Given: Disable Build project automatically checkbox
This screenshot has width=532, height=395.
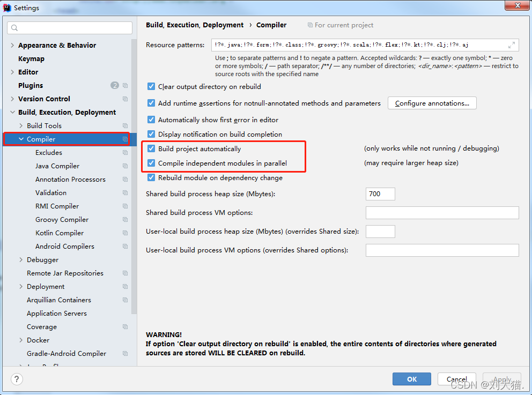Looking at the screenshot, I should (151, 149).
